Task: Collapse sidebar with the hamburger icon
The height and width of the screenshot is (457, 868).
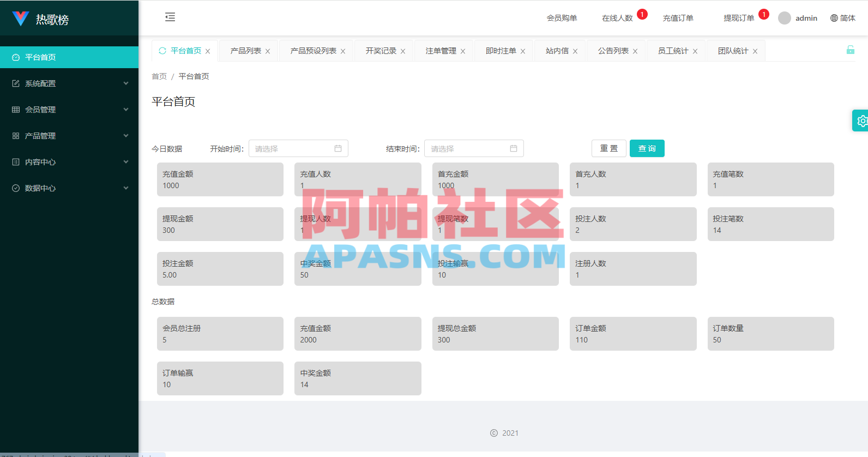Action: [170, 17]
